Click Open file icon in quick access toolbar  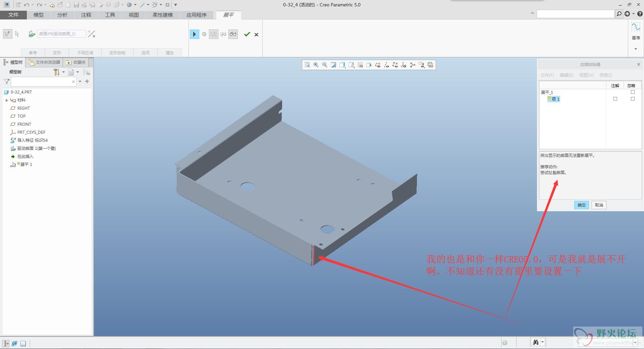(60, 5)
